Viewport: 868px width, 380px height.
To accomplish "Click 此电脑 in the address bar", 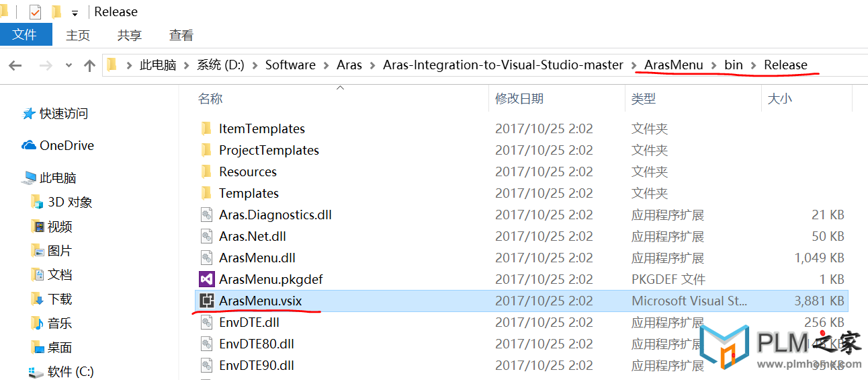I will (158, 65).
